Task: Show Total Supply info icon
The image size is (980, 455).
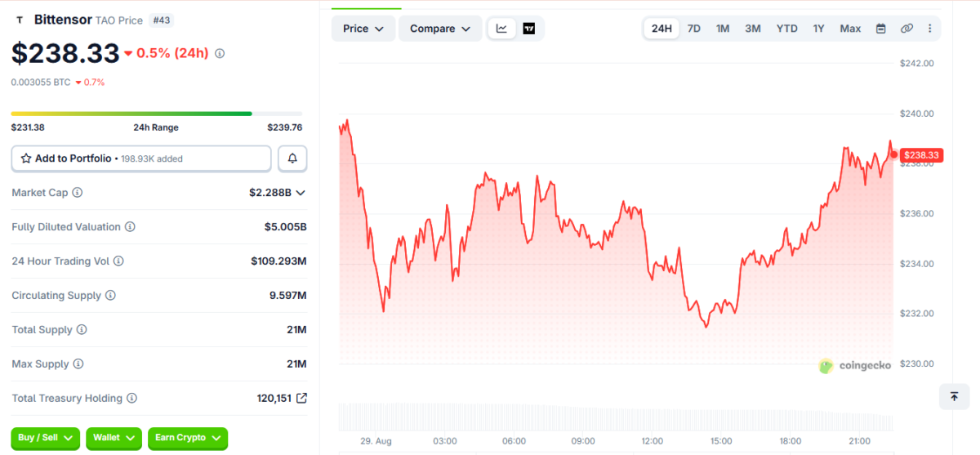Action: coord(82,330)
